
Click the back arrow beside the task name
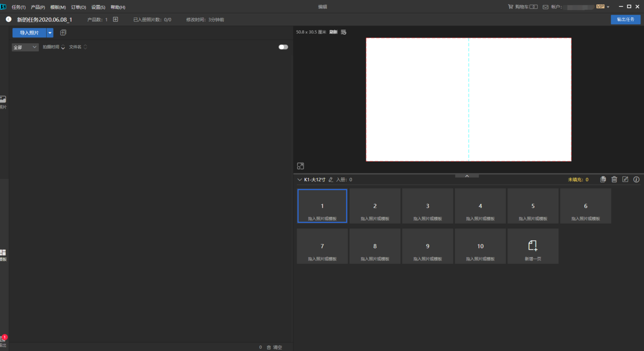pyautogui.click(x=8, y=19)
